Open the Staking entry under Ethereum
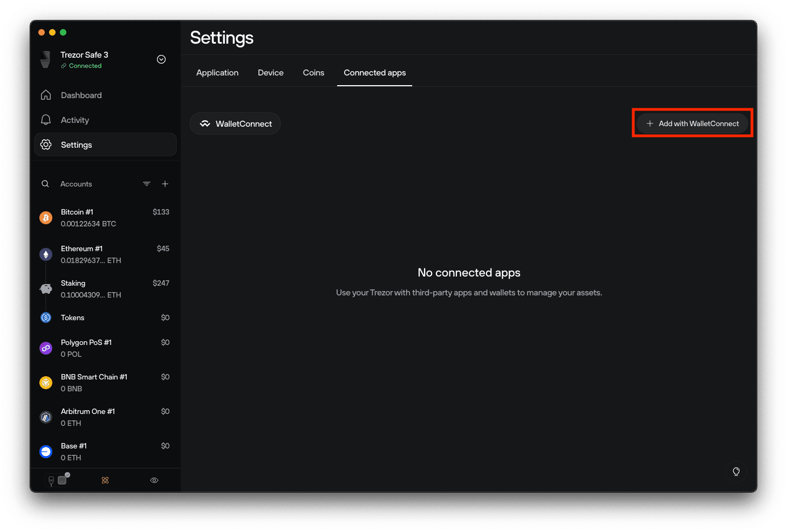This screenshot has height=532, width=787. (x=105, y=289)
